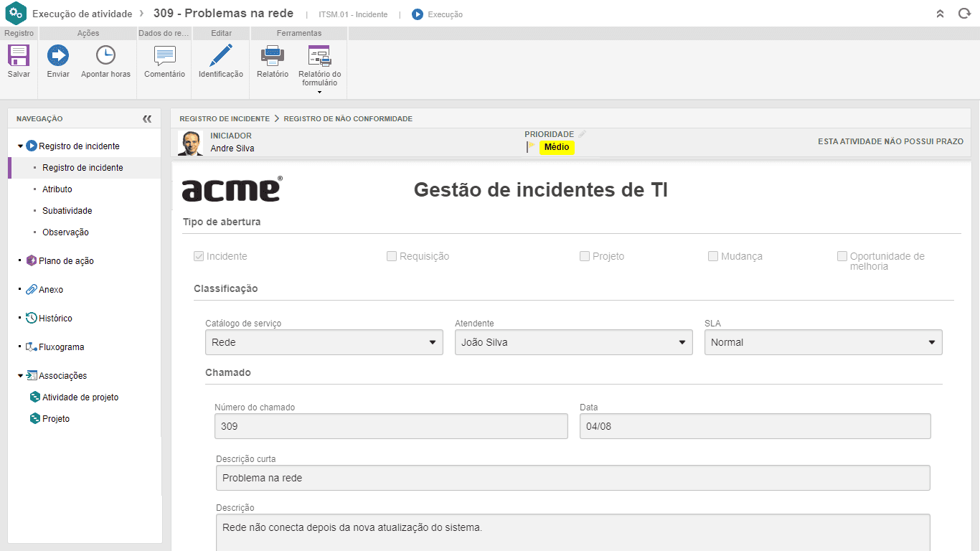Click the Associações list icon
Image resolution: width=980 pixels, height=551 pixels.
tap(32, 375)
